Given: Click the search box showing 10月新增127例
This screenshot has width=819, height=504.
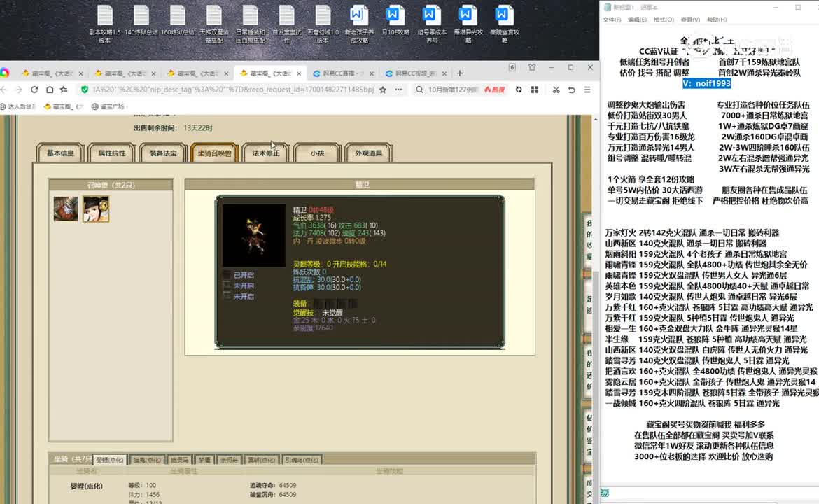Looking at the screenshot, I should pyautogui.click(x=452, y=90).
